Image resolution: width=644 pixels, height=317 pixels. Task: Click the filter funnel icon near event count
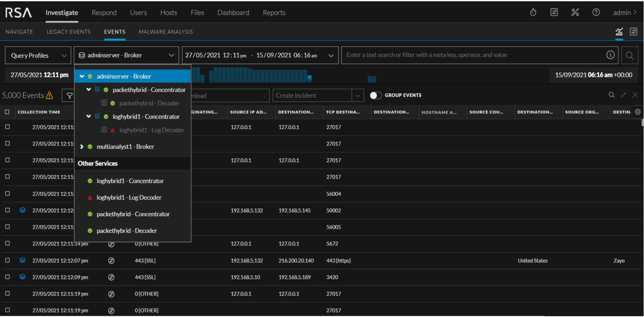click(x=69, y=95)
